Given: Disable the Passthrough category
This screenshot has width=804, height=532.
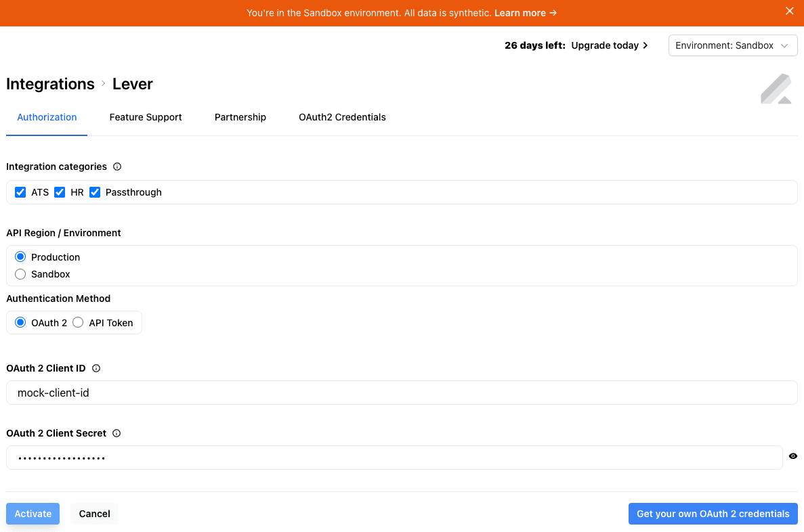Looking at the screenshot, I should point(95,192).
